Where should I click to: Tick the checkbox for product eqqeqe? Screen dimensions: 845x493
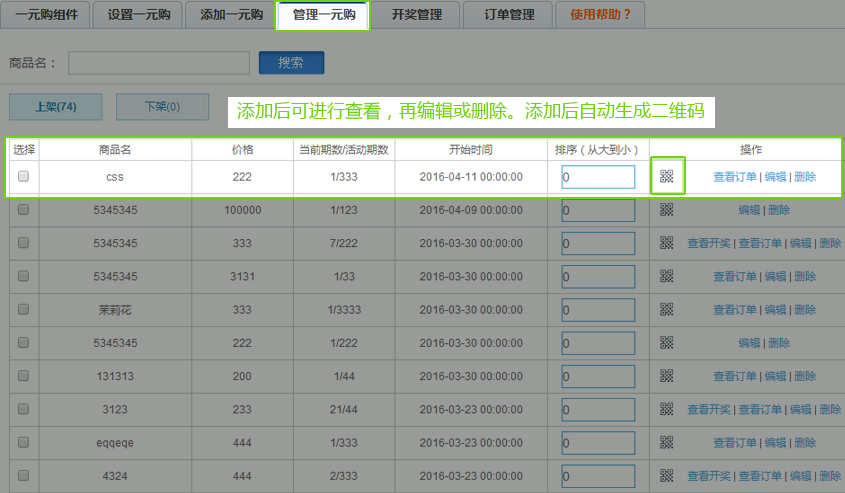point(23,443)
